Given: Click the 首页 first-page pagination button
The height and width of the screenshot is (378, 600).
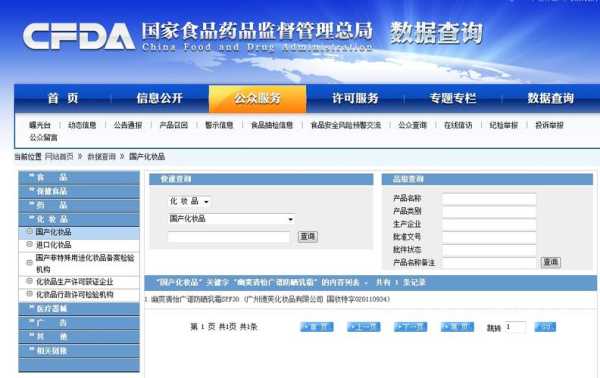Looking at the screenshot, I should pyautogui.click(x=317, y=327).
